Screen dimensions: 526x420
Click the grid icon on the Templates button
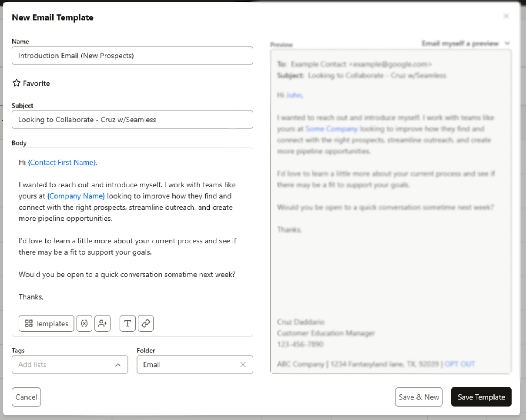29,323
